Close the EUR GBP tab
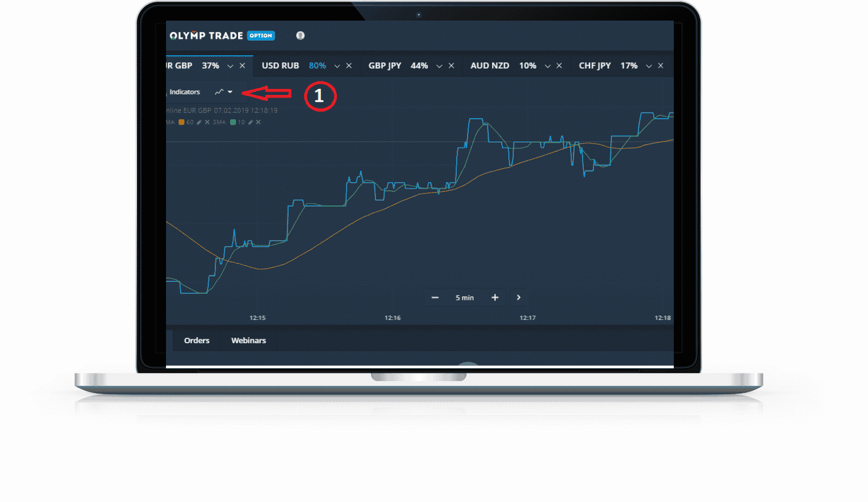 tap(242, 66)
